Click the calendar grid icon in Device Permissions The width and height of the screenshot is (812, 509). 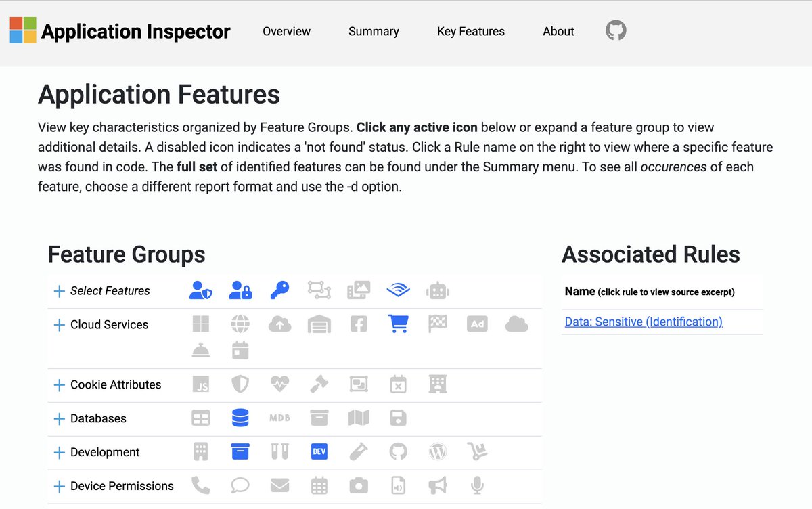[319, 486]
